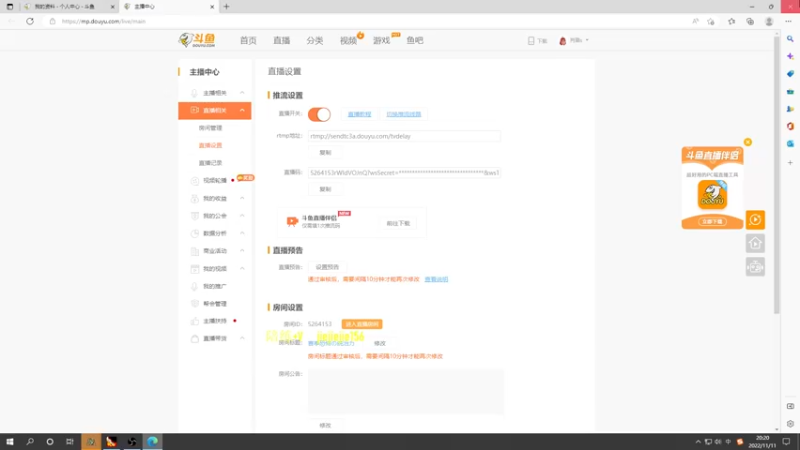Click the 我的视频 sidebar icon
Viewport: 800px width, 450px height.
194,268
